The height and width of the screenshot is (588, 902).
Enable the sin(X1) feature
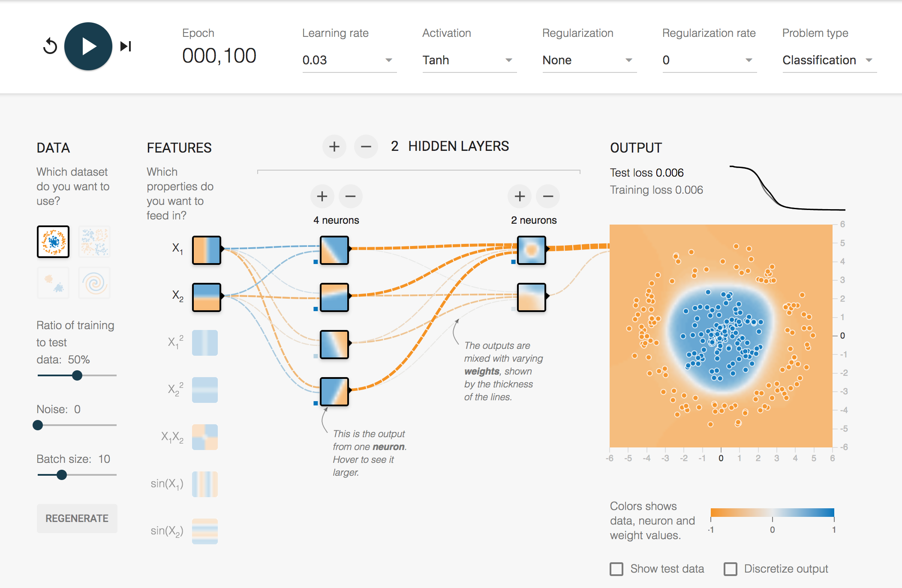point(204,484)
